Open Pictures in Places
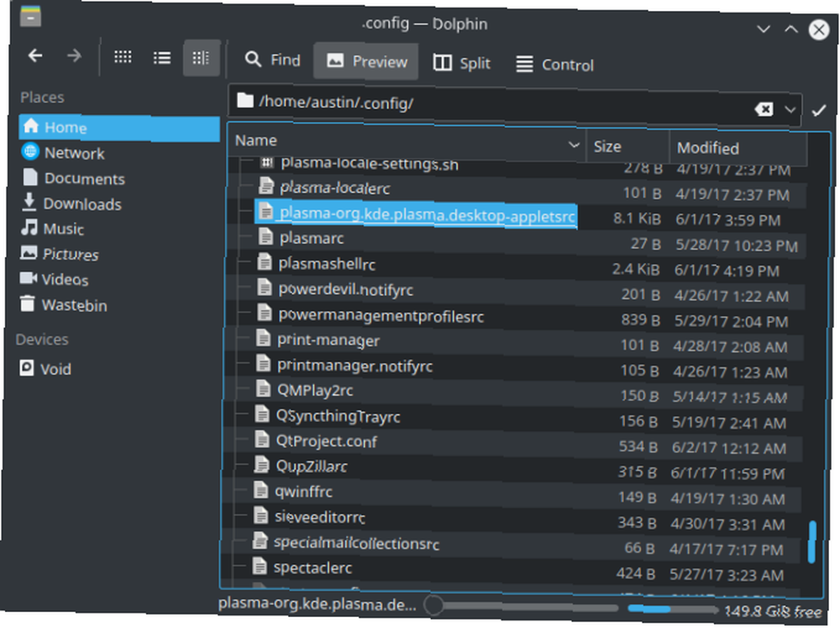This screenshot has height=628, width=840. [x=60, y=254]
